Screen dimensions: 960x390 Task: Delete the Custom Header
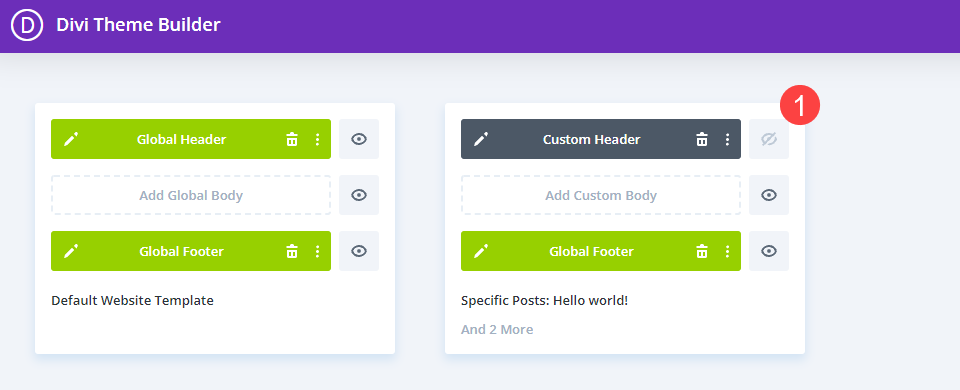(702, 140)
